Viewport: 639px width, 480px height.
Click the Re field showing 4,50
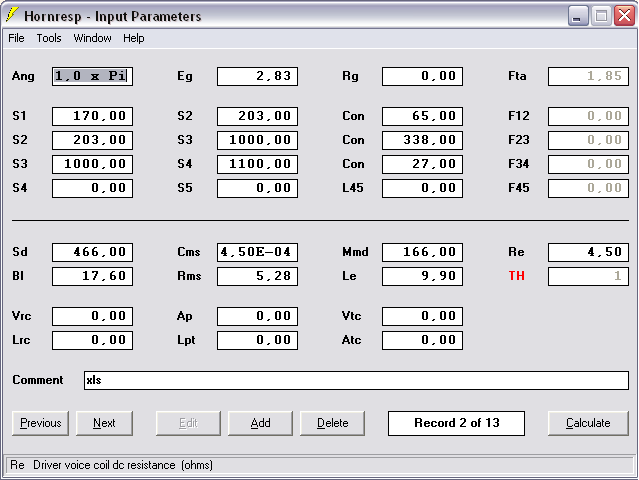click(x=588, y=252)
